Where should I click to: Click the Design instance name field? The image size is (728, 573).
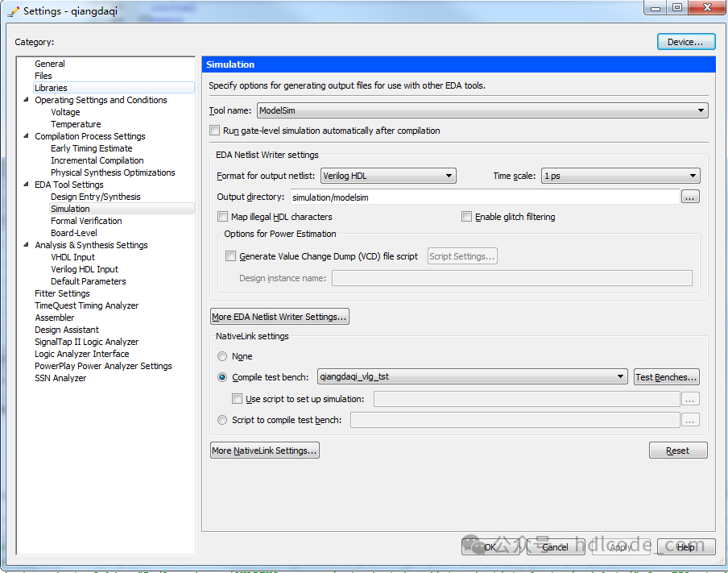point(511,278)
